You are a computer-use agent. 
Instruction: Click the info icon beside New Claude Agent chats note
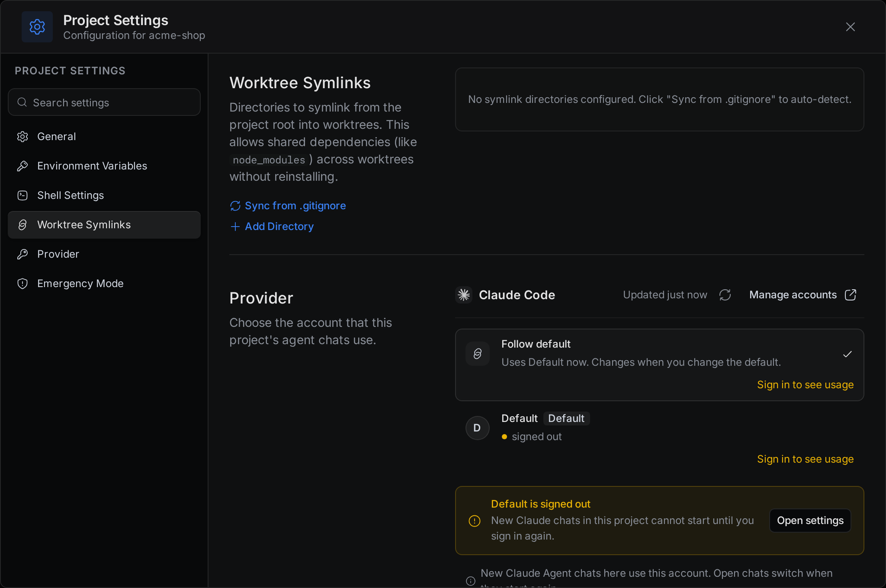click(x=471, y=581)
